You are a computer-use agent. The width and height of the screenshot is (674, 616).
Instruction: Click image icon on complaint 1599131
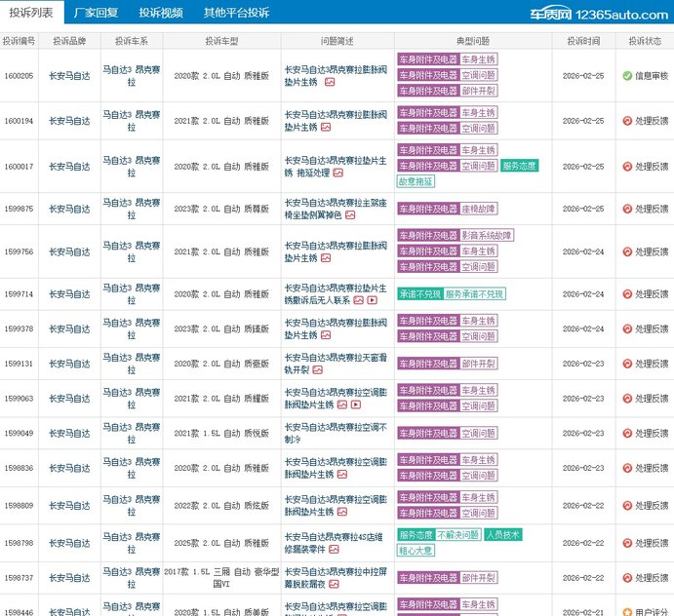pyautogui.click(x=318, y=370)
